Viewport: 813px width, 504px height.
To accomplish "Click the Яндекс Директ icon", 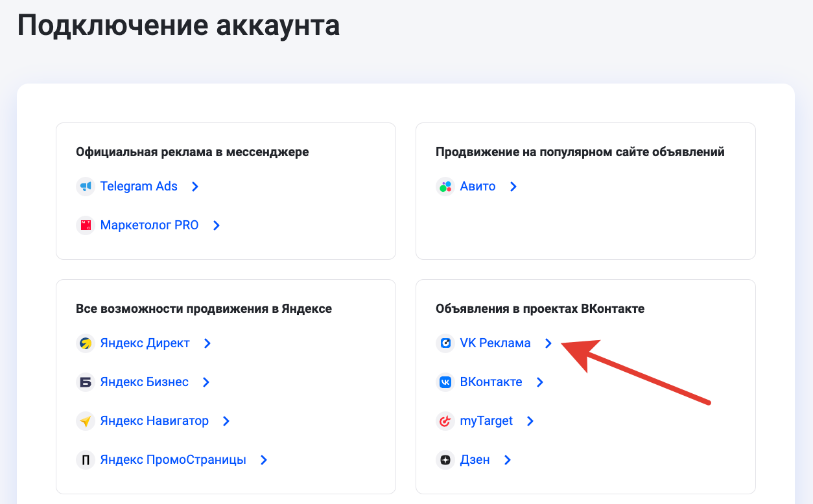I will point(85,343).
